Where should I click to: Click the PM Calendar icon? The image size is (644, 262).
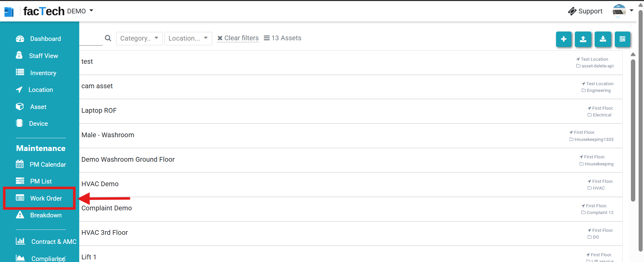pyautogui.click(x=20, y=164)
